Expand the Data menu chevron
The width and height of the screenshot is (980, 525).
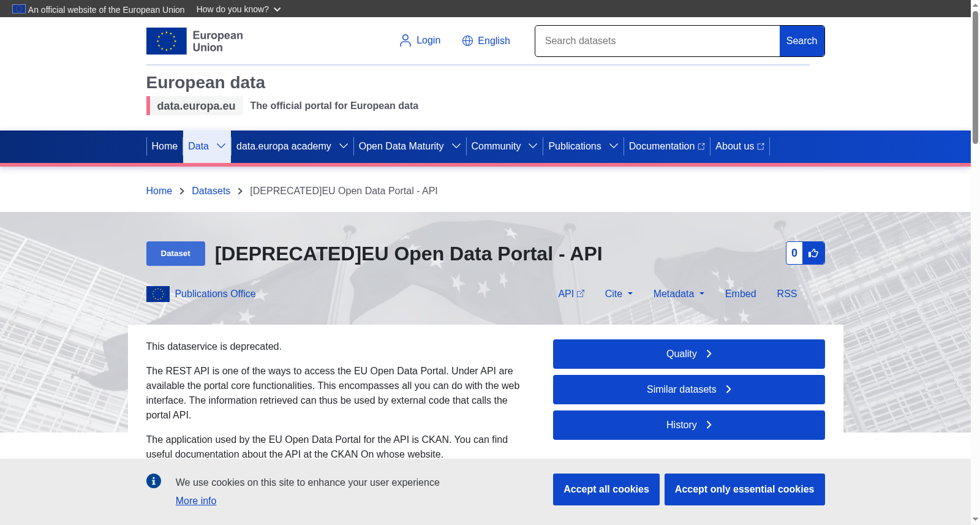tap(221, 146)
